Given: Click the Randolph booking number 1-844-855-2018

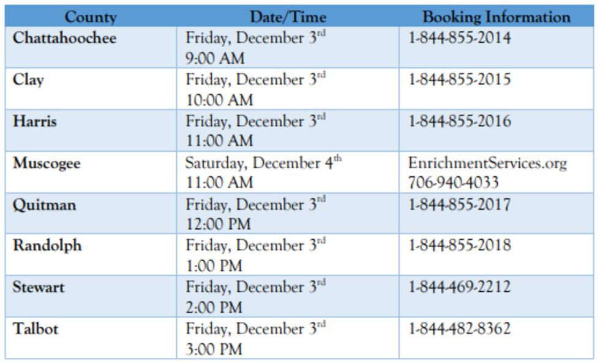Looking at the screenshot, I should 459,246.
